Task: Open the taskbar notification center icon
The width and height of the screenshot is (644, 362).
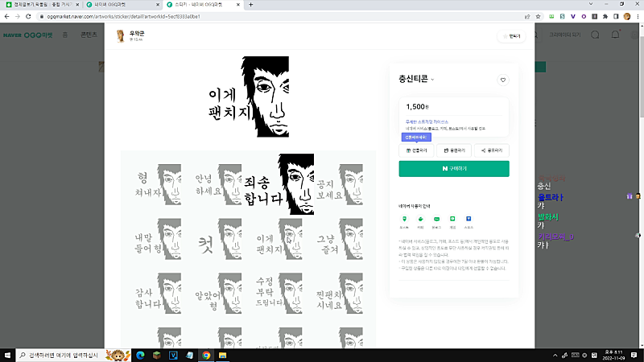Action: click(634, 355)
